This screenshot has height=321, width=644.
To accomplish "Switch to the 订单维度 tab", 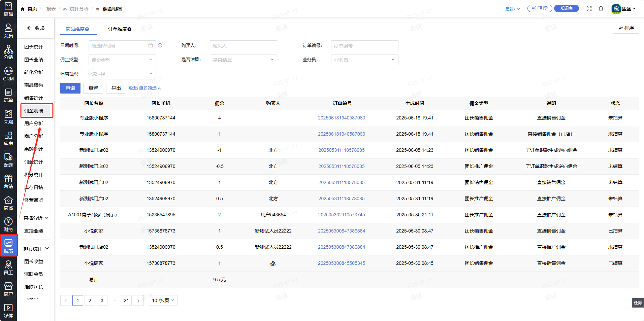I will (117, 29).
